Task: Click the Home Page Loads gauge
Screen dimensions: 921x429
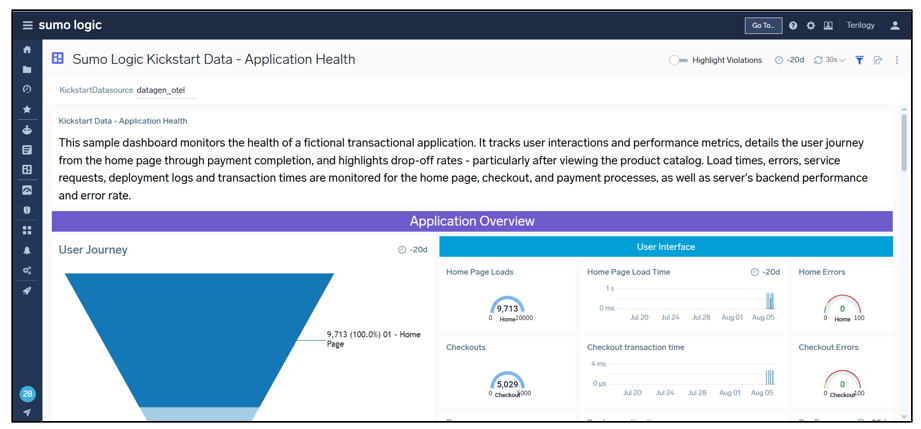Action: pos(508,306)
